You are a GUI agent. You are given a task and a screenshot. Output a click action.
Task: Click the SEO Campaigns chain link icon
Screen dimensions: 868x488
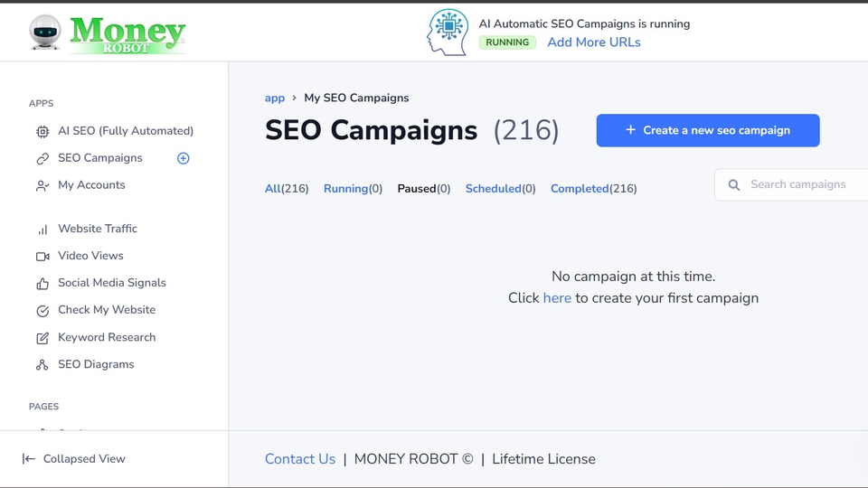click(42, 159)
